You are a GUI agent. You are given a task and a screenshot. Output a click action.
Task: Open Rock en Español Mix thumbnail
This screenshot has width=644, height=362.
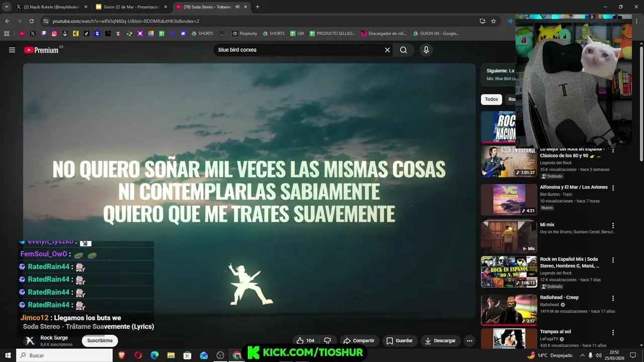click(x=509, y=272)
